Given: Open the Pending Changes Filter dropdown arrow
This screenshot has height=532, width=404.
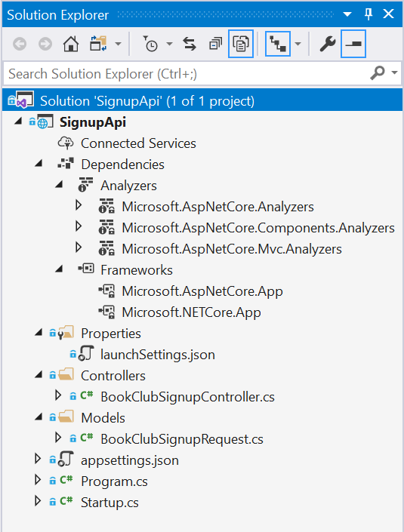Looking at the screenshot, I should [x=169, y=44].
